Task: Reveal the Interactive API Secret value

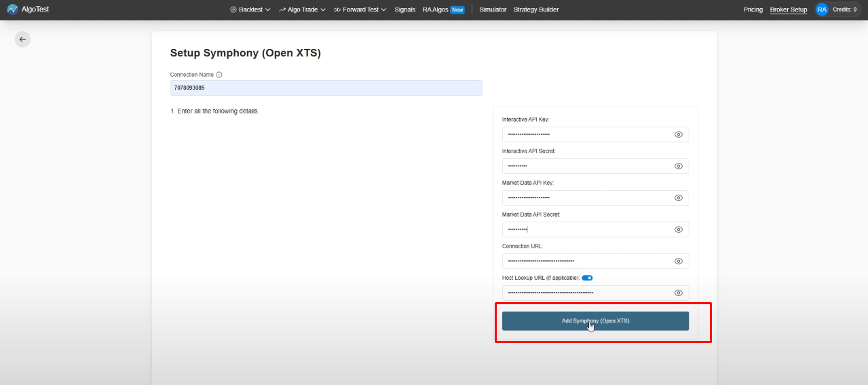Action: 678,166
